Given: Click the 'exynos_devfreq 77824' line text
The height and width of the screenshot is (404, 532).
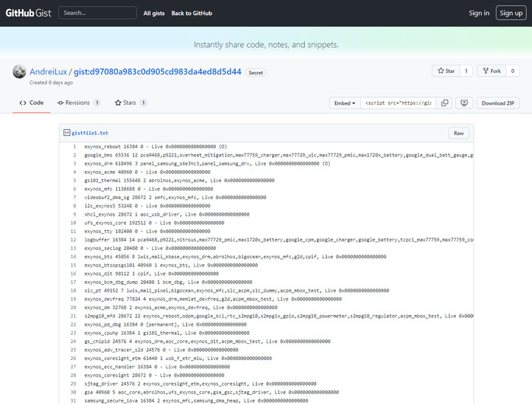Looking at the screenshot, I should click(213, 299).
